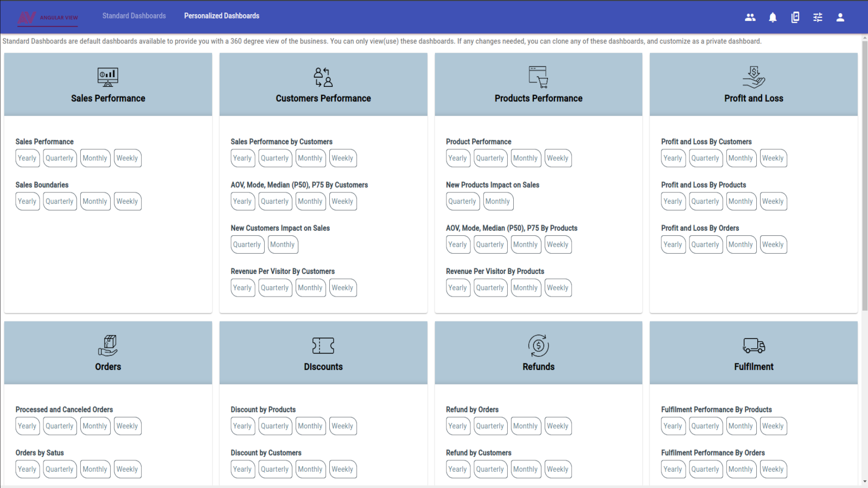The width and height of the screenshot is (868, 488).
Task: Open the user profile icon
Action: (840, 17)
